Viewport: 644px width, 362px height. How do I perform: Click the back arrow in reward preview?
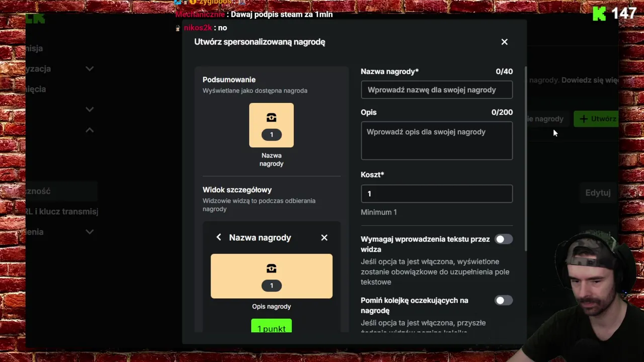point(218,237)
